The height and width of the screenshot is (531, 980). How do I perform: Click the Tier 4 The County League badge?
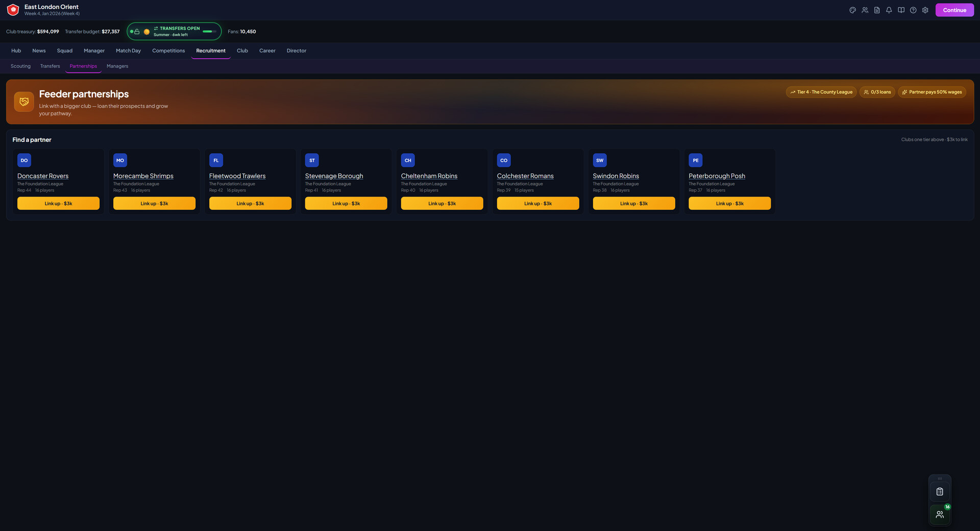pos(821,92)
